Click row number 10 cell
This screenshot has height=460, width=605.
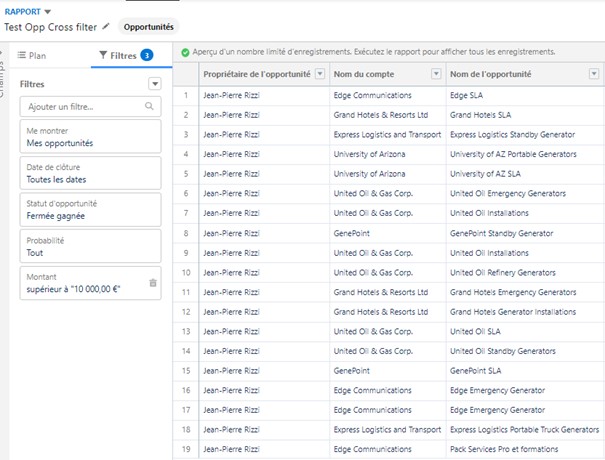[186, 273]
